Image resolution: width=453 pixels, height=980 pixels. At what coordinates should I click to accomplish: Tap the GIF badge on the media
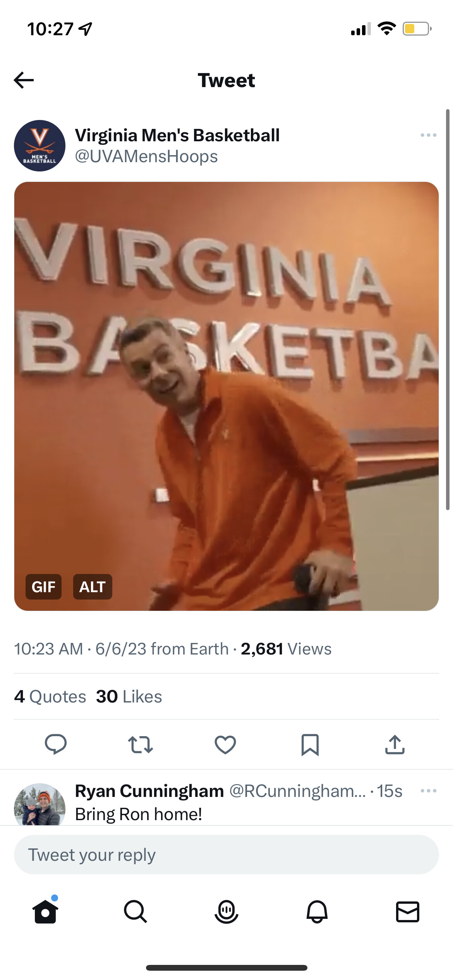click(x=43, y=587)
